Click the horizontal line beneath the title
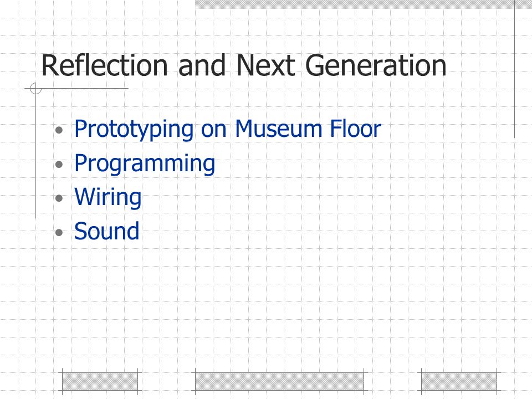The height and width of the screenshot is (399, 532). 76,88
